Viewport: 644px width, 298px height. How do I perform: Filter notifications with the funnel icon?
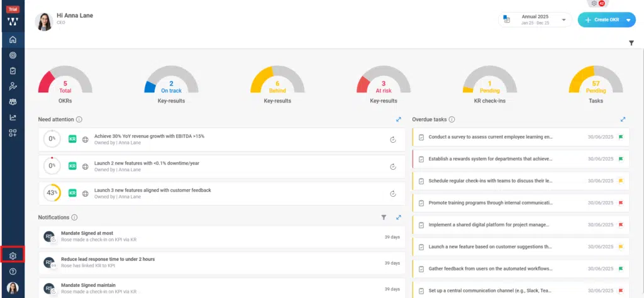click(x=384, y=218)
